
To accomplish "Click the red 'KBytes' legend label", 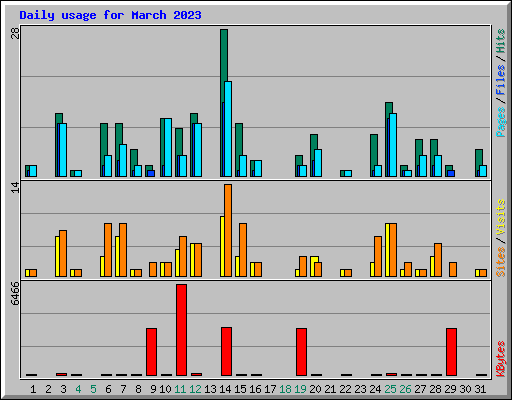I will click(x=500, y=359).
